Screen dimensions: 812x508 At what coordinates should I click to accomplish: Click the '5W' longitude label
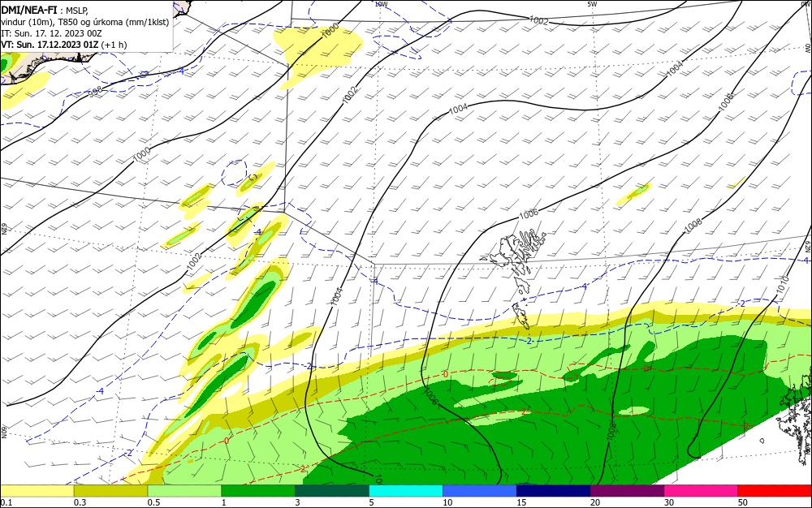point(593,4)
